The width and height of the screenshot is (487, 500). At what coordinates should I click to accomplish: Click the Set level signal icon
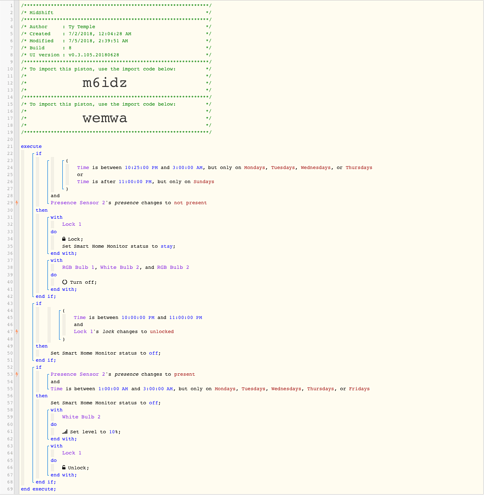[x=65, y=432]
